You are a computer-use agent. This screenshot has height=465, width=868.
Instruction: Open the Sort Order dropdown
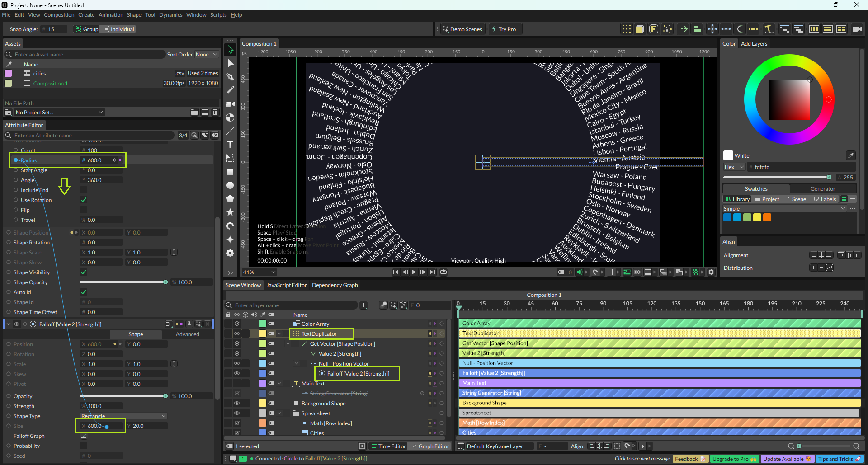pos(207,55)
